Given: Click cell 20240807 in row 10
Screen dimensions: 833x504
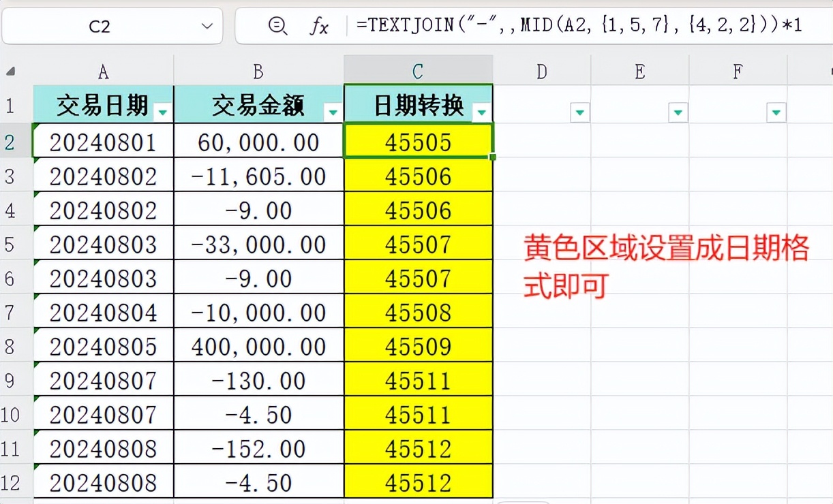Looking at the screenshot, I should tap(104, 413).
